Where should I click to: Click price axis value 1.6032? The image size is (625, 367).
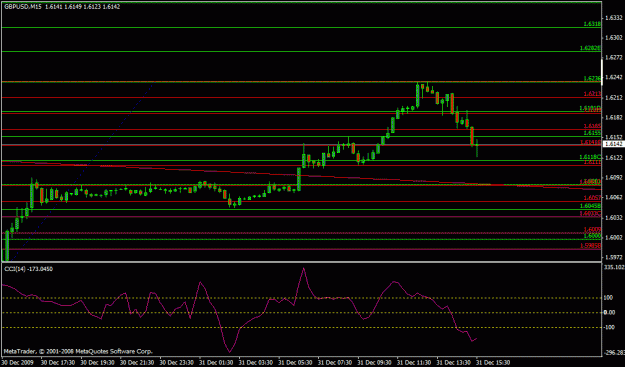tap(614, 217)
